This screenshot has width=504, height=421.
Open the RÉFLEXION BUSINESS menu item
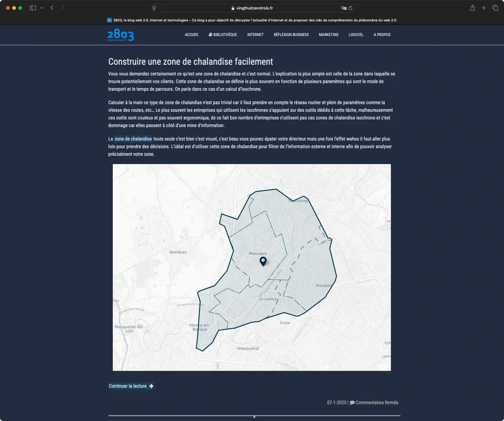[x=291, y=35]
